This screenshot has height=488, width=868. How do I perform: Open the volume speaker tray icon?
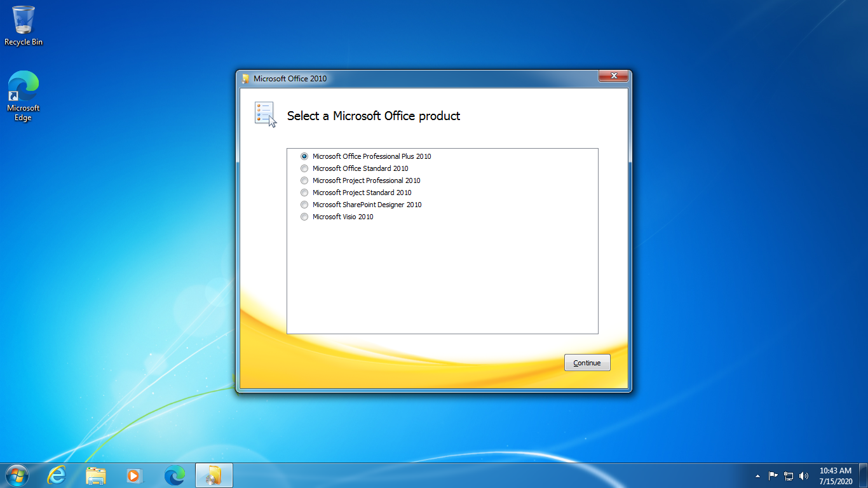pyautogui.click(x=804, y=475)
